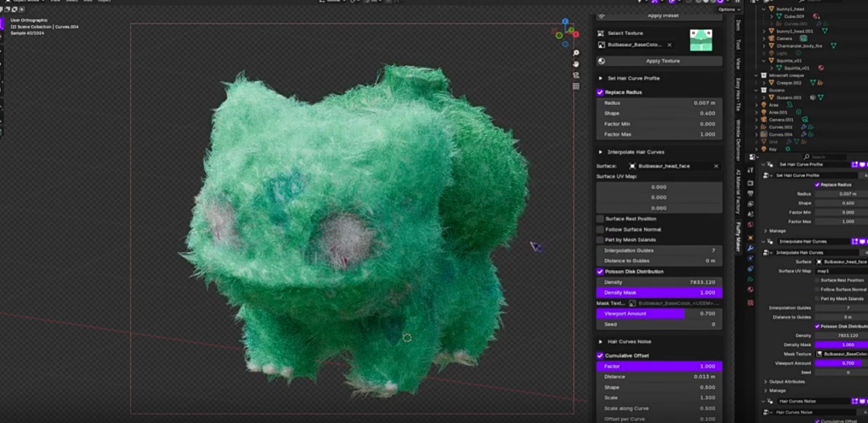This screenshot has width=868, height=423.
Task: Enable Follow Surface Normal in Fluffy Maker panel
Action: coord(600,229)
